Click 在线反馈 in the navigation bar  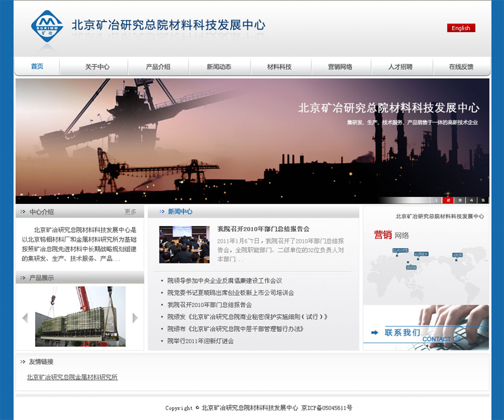[461, 67]
